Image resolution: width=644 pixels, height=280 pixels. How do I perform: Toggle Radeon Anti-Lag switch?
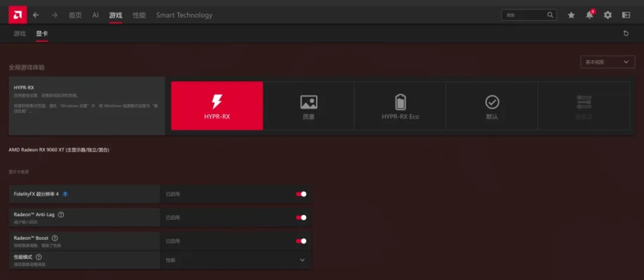pyautogui.click(x=301, y=217)
